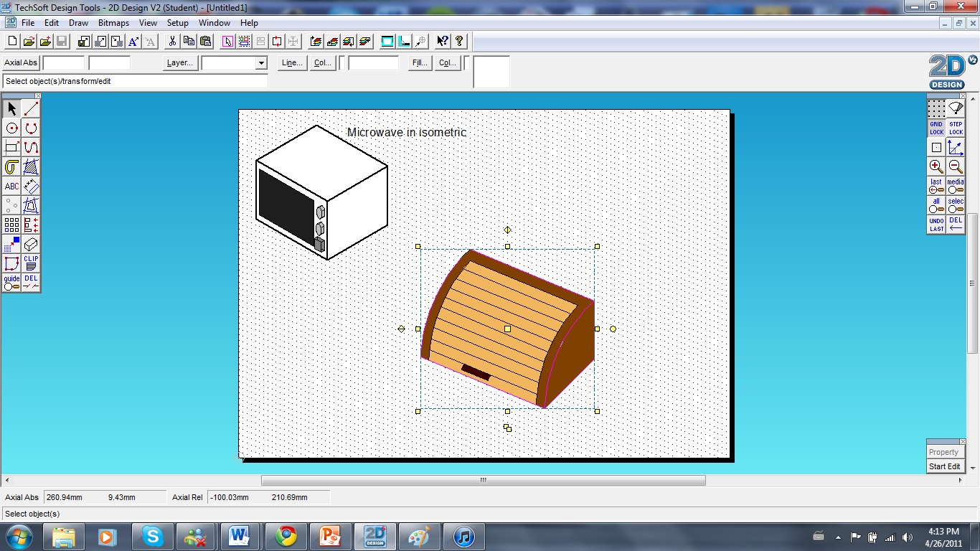Open the Draw menu

click(x=78, y=22)
